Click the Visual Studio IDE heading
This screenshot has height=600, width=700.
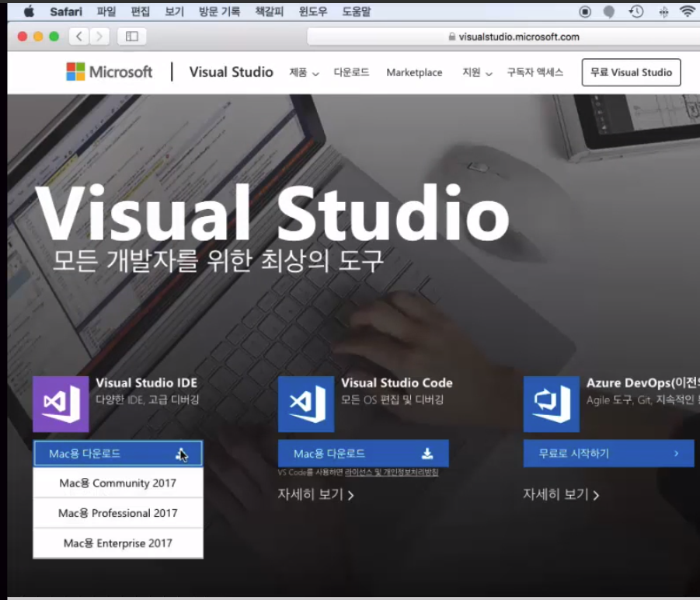click(x=146, y=383)
